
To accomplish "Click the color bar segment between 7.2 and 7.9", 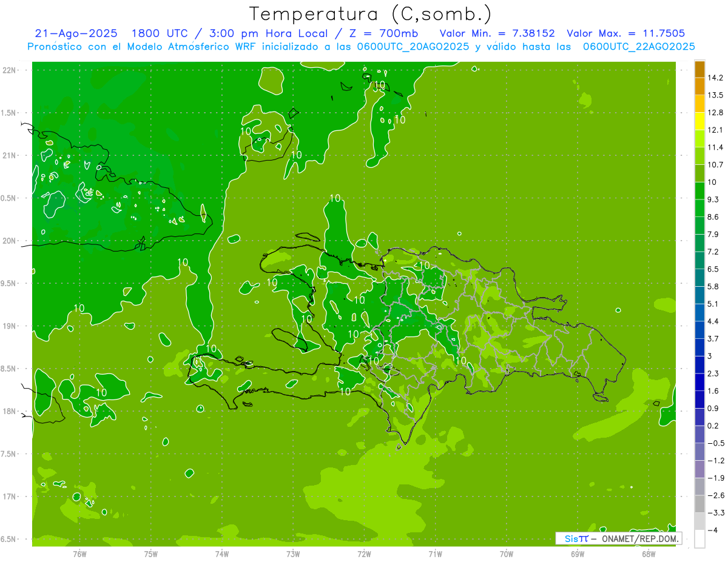I will point(699,243).
